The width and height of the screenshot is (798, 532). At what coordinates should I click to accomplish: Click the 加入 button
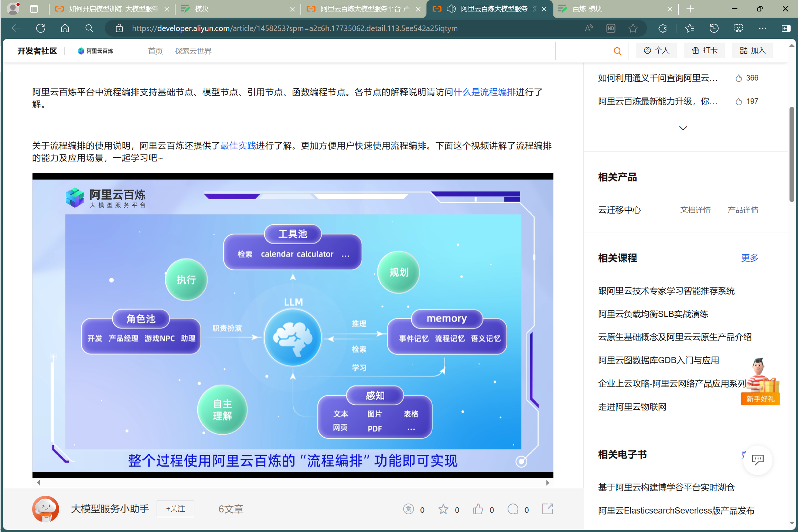click(752, 51)
